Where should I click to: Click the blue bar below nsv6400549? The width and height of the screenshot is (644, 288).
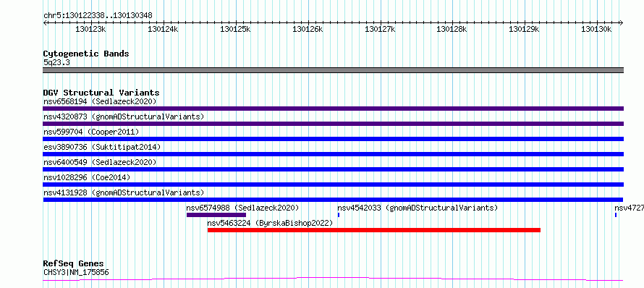[x=333, y=169]
